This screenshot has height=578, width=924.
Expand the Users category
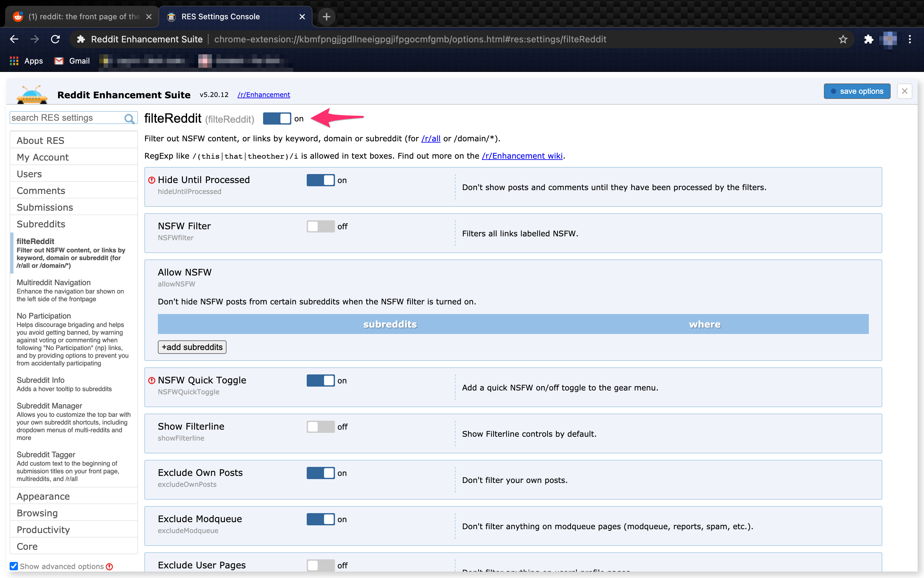[74, 174]
